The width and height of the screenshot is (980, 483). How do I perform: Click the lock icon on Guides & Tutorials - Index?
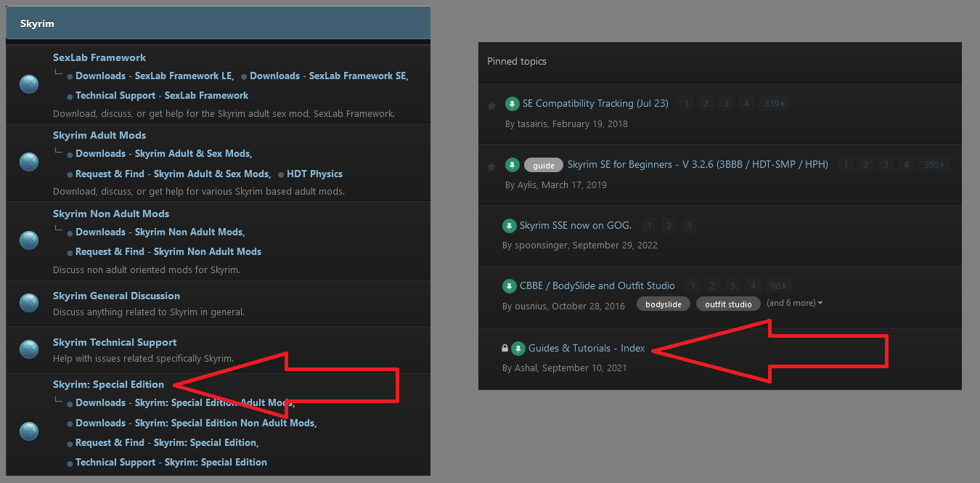tap(505, 349)
